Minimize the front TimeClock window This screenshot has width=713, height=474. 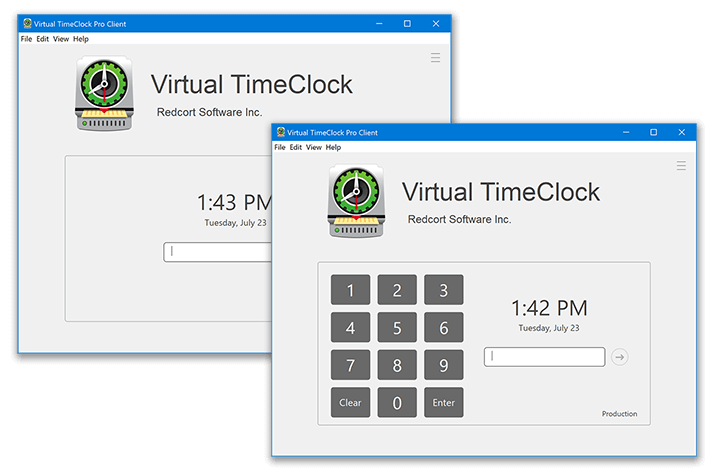(x=626, y=132)
